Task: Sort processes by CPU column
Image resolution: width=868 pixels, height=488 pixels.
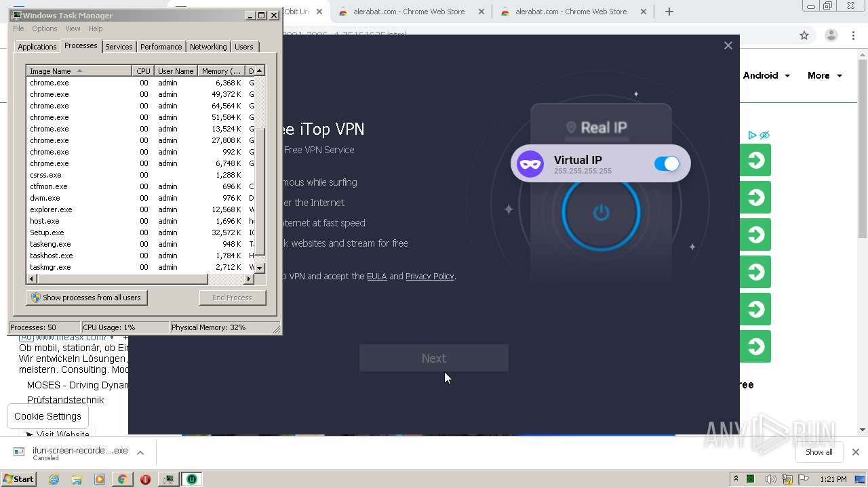Action: coord(143,71)
